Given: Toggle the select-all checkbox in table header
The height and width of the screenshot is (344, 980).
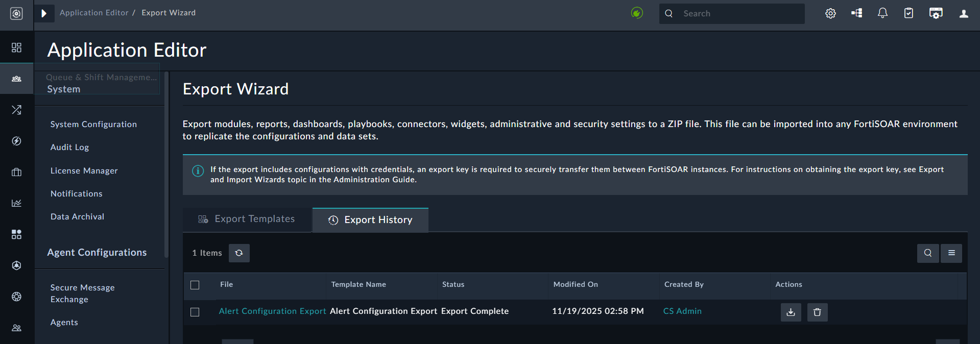Looking at the screenshot, I should (195, 285).
